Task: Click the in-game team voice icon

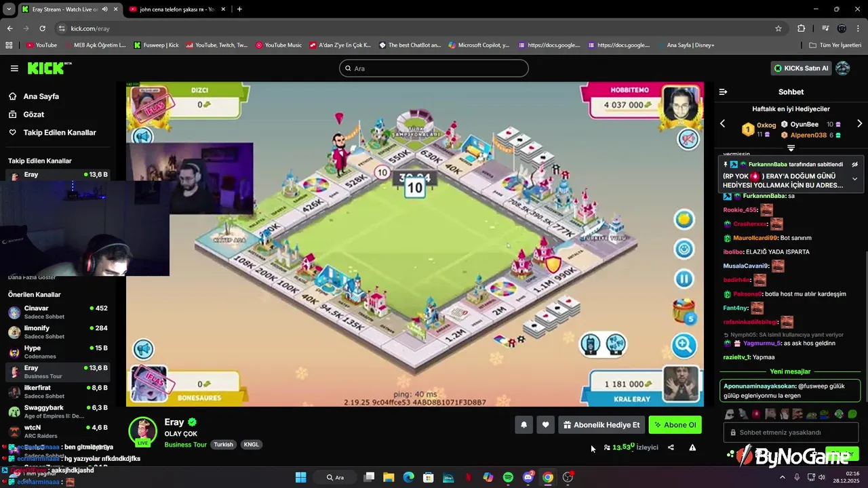Action: click(x=616, y=344)
